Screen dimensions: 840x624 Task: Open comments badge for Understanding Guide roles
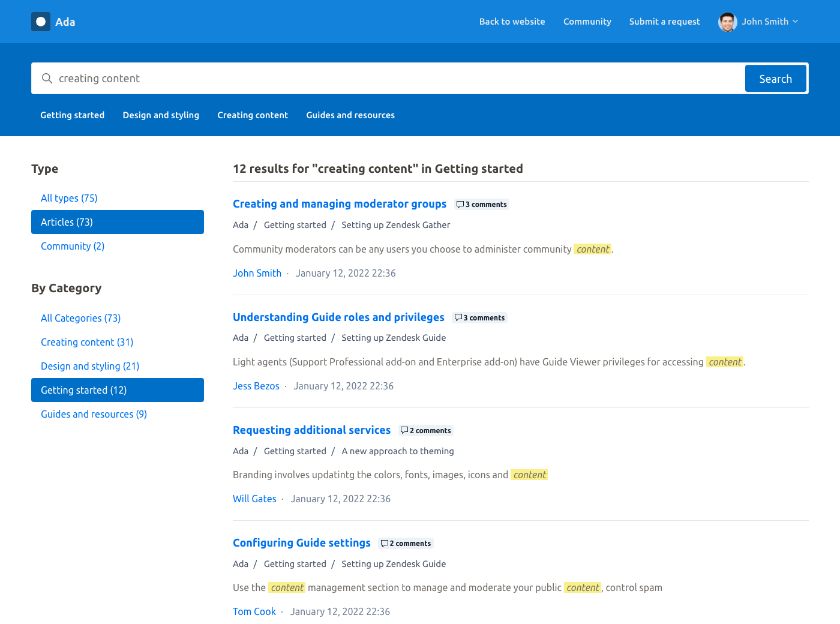[x=480, y=318]
